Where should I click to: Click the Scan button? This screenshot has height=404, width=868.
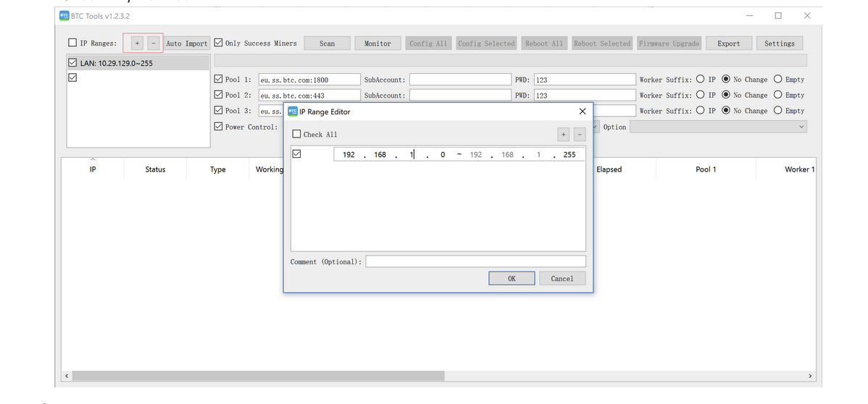click(x=327, y=43)
